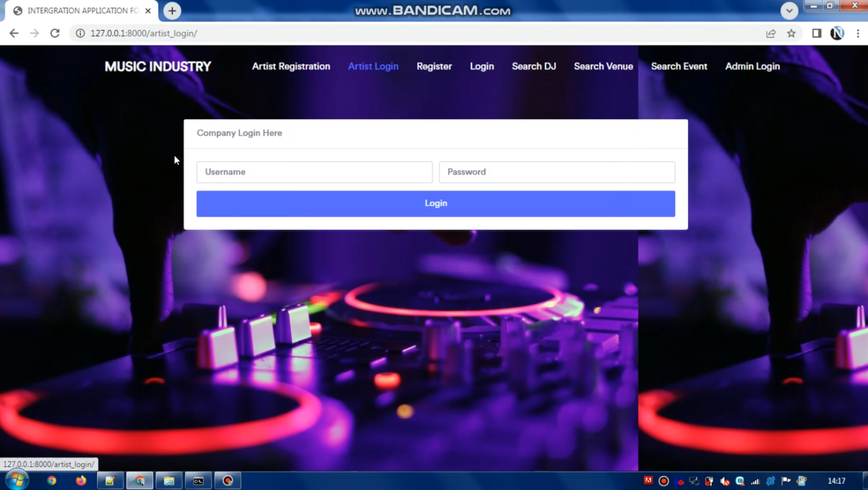The height and width of the screenshot is (490, 868).
Task: Click the MUSIC INDUSTRY site logo
Action: click(158, 67)
